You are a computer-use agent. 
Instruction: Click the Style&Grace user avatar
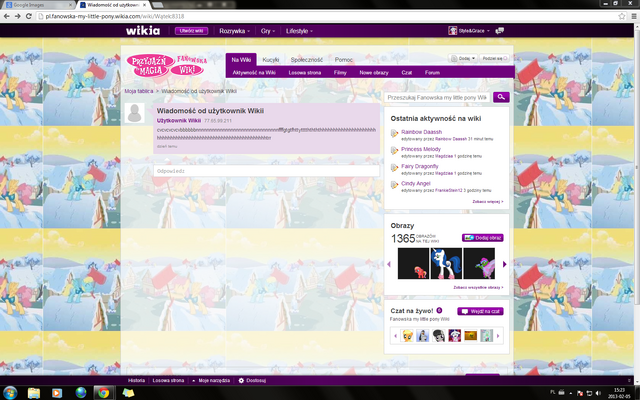click(x=453, y=31)
